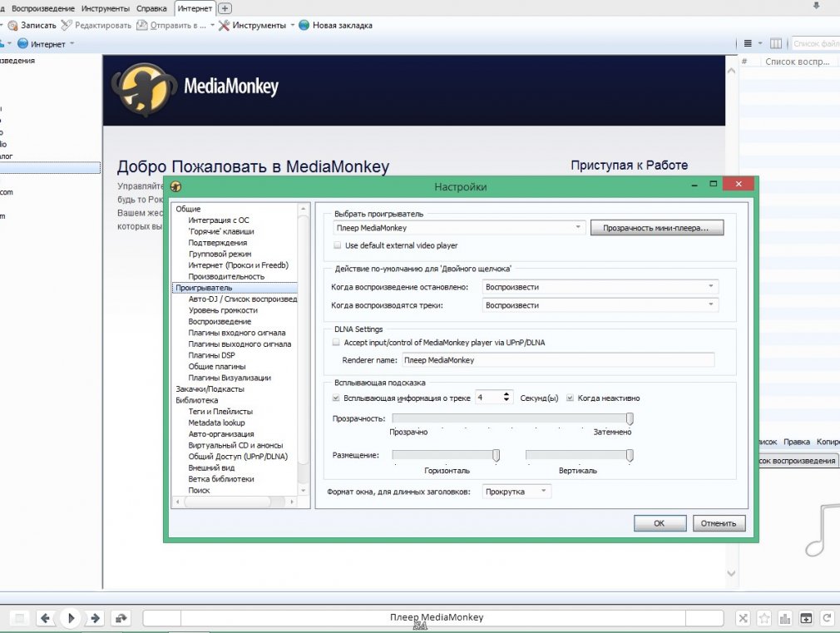The image size is (840, 633).
Task: Open the Инструменты toolbar wrench icon
Action: (x=224, y=25)
